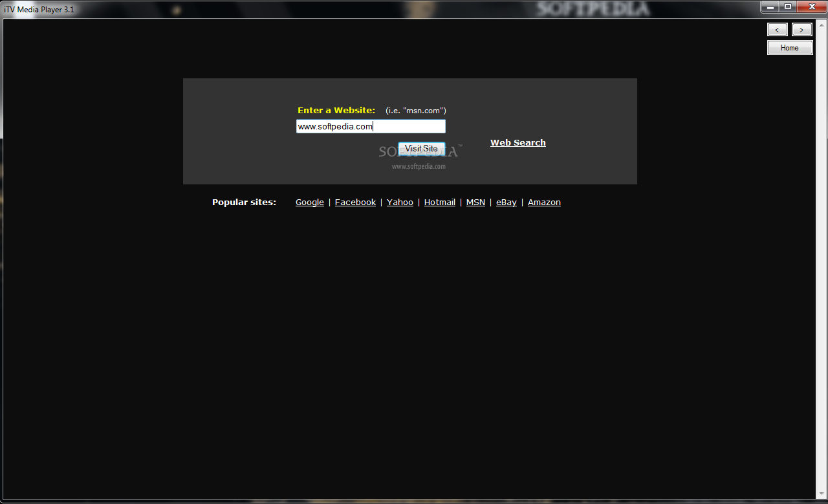Focus the website address input field
Screen dimensions: 828x504
pos(371,126)
